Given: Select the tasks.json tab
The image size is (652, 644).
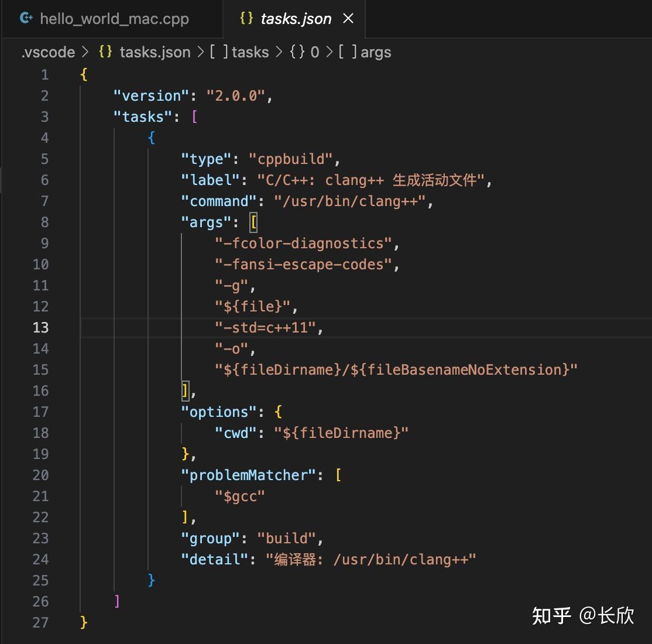Looking at the screenshot, I should pos(296,18).
